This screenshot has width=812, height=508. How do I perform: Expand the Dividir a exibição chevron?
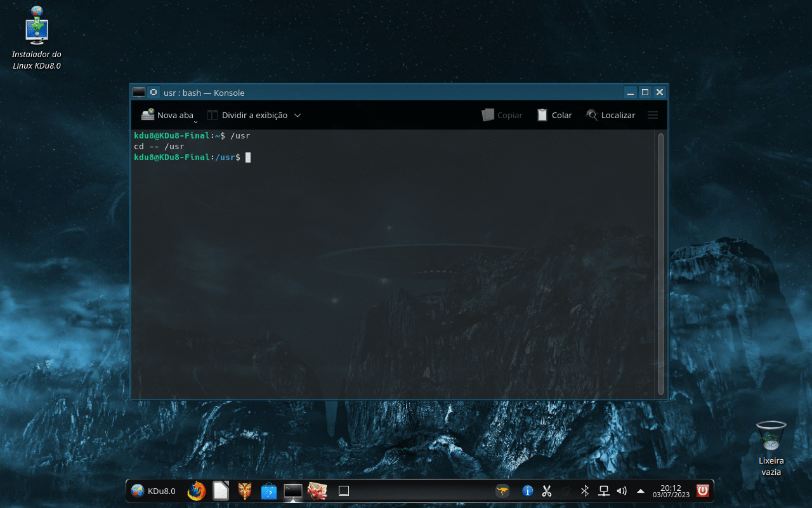[297, 116]
